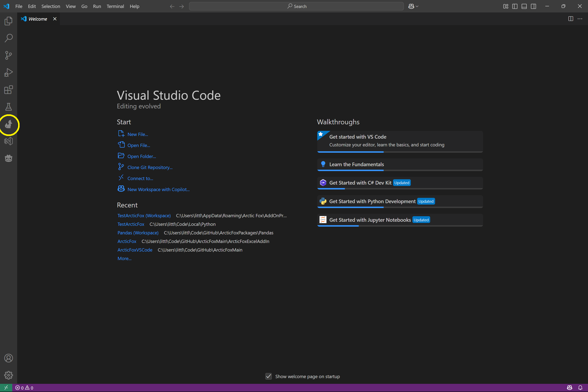Click the Search command center field
588x392 pixels.
point(296,6)
